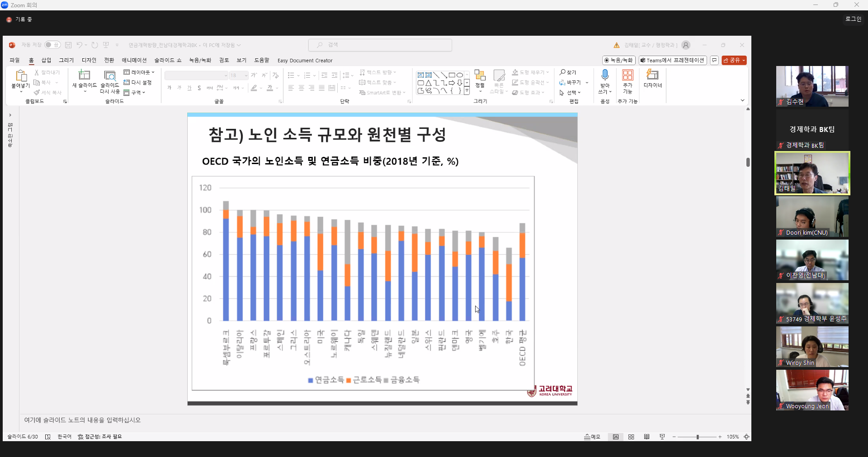Open the Layout (레이아웃) dropdown
This screenshot has width=868, height=457.
point(139,72)
